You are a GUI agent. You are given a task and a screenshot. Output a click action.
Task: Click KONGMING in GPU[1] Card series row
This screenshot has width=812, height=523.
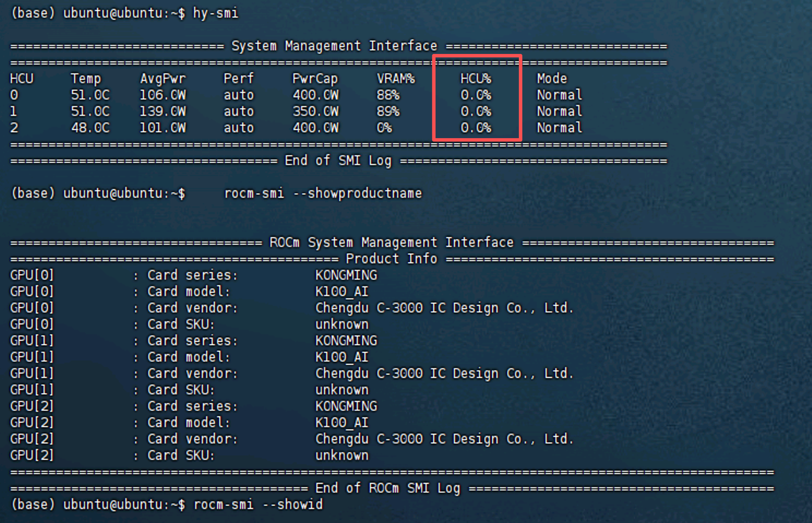coord(346,341)
